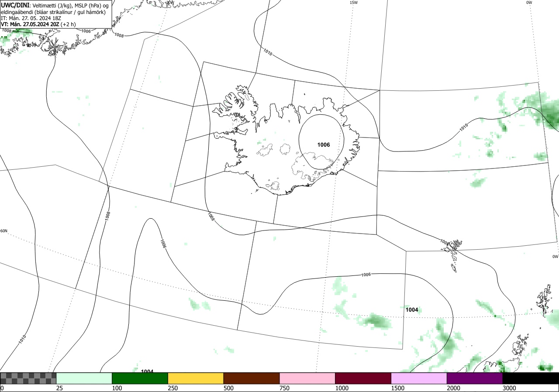The image size is (559, 392).
Task: Click the "1006" contour label near the Faroe Islands
Action: pyautogui.click(x=444, y=242)
